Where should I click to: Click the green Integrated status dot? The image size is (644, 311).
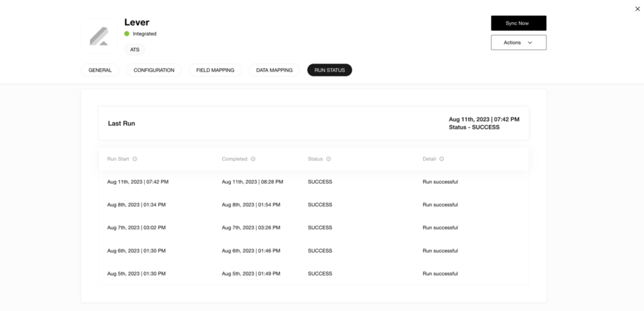coord(127,34)
